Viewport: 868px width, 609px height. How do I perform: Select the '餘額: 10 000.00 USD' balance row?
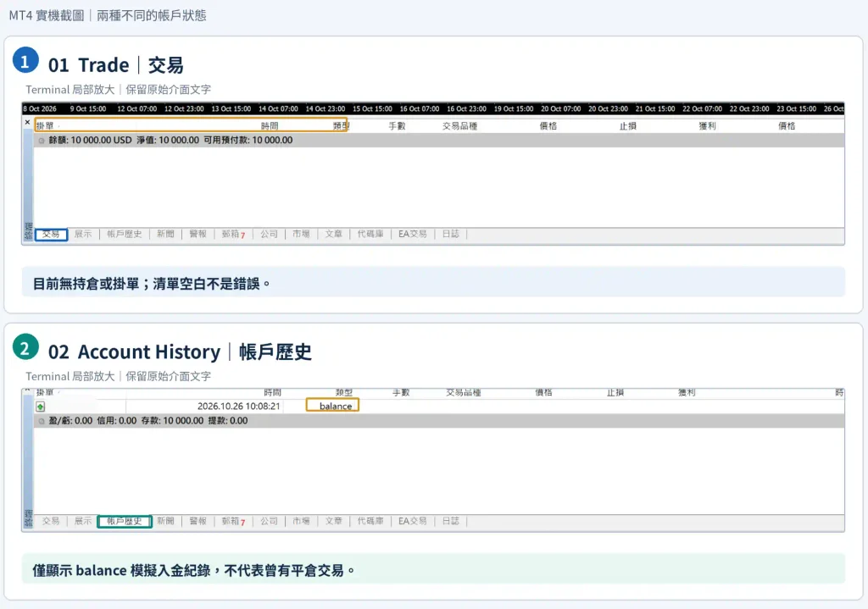[439, 141]
